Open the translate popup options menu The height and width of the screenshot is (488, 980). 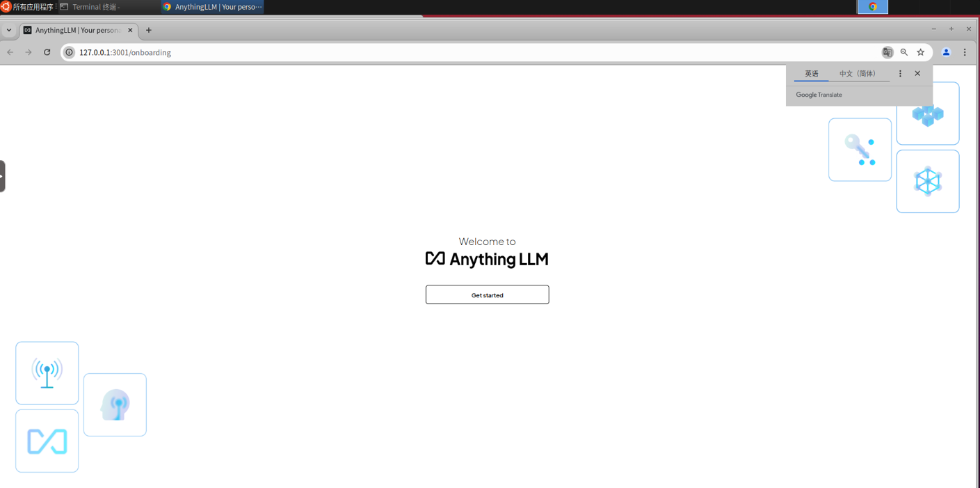(x=900, y=73)
